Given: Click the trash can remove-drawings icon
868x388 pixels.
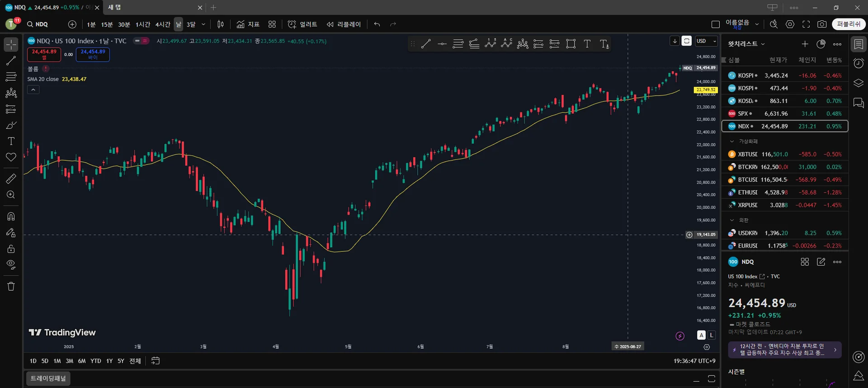Looking at the screenshot, I should [11, 286].
